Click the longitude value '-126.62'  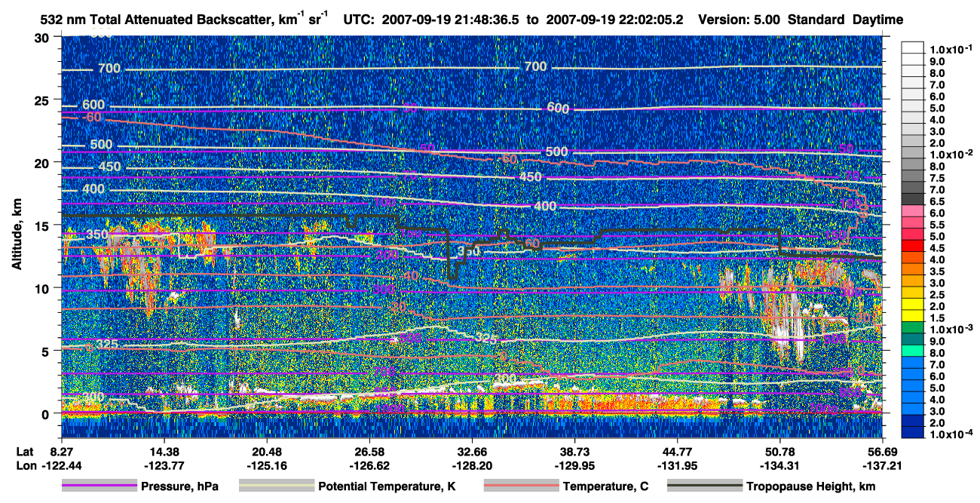click(x=369, y=465)
